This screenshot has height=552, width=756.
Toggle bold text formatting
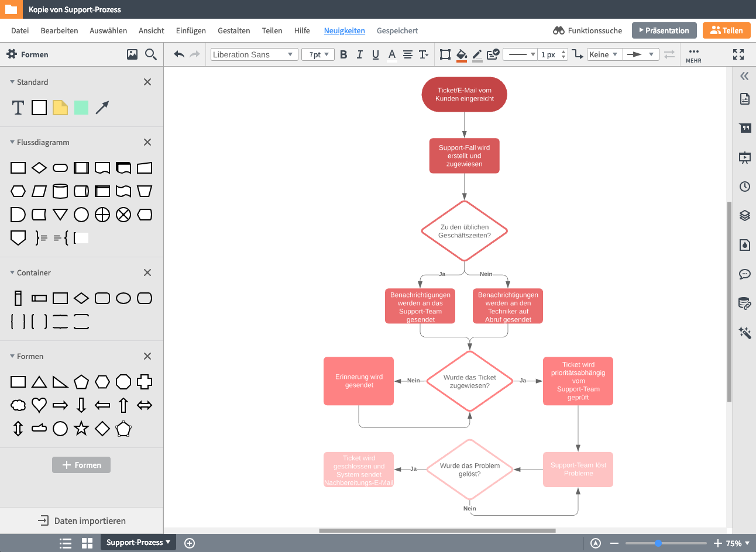coord(343,54)
